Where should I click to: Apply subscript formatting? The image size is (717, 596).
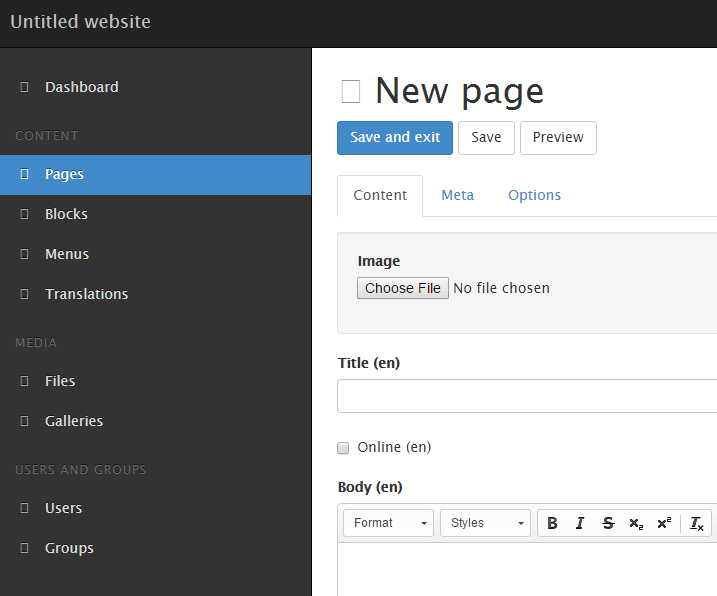[636, 523]
